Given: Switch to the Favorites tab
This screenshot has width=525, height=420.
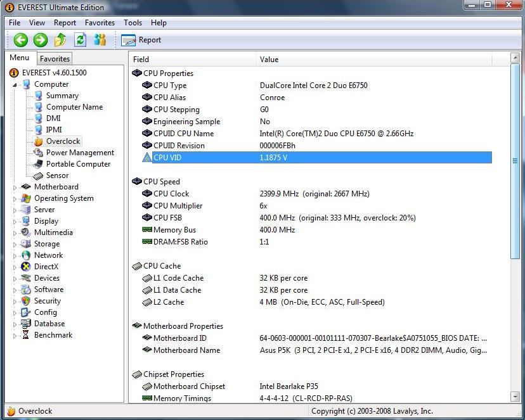Looking at the screenshot, I should click(55, 59).
